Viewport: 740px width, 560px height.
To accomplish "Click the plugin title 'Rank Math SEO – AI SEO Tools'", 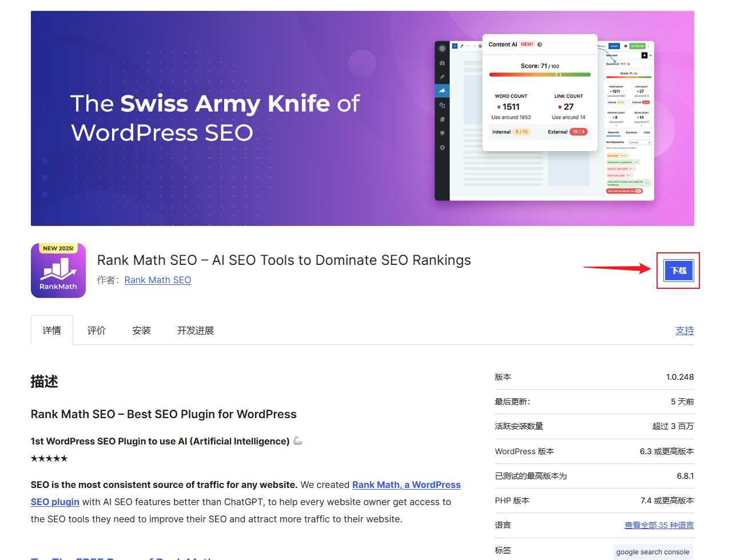I will [284, 260].
